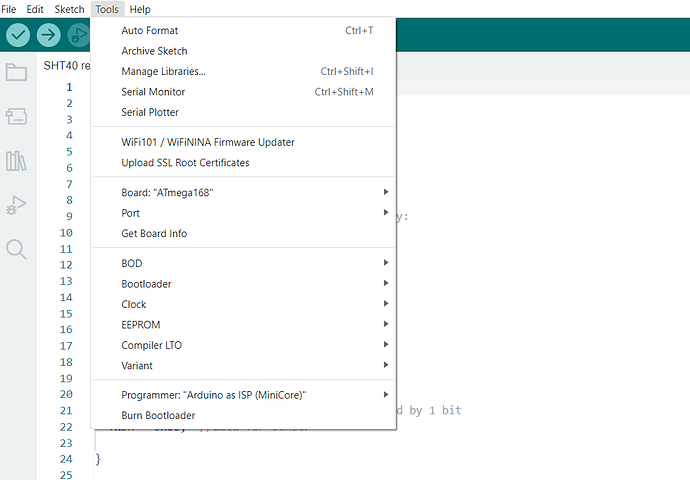Expand Programmer: "Arduino as ISP (MiniCore)" submenu
Image resolution: width=690 pixels, height=480 pixels.
click(x=243, y=395)
